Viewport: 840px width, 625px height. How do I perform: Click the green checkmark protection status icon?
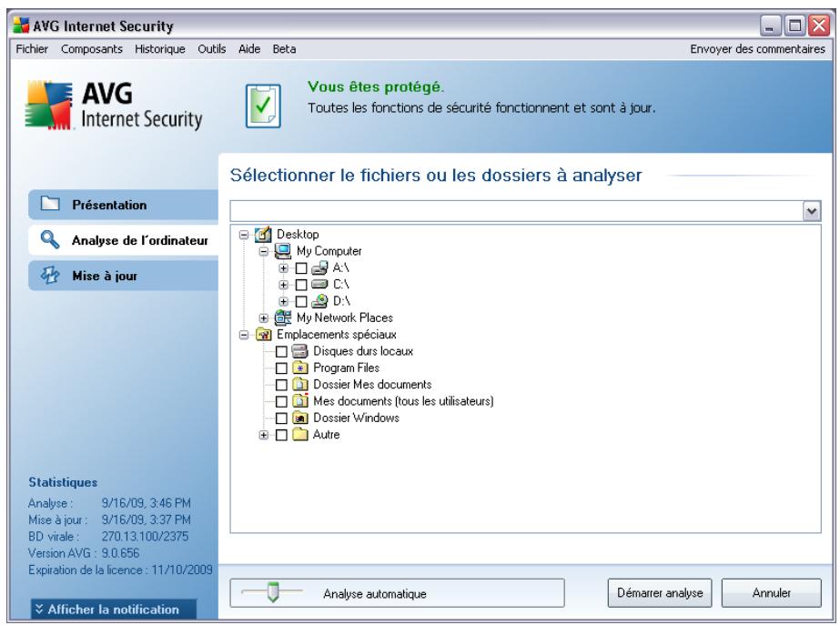point(263,106)
